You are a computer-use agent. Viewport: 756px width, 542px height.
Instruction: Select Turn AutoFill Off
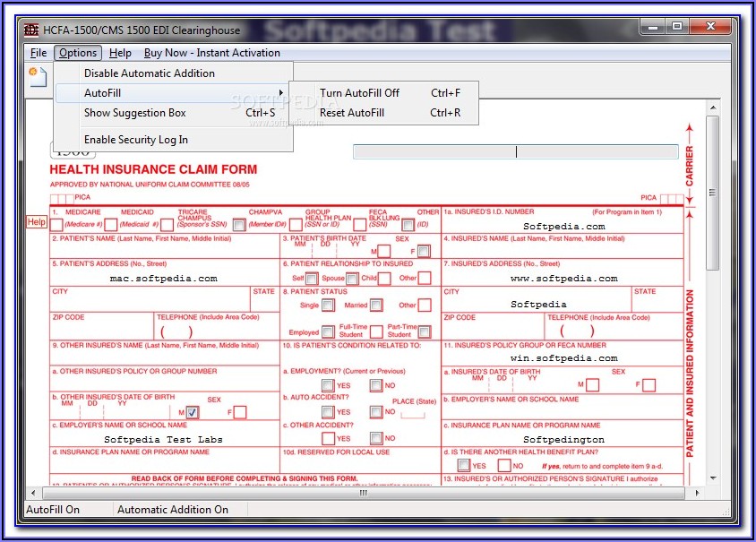click(x=359, y=93)
